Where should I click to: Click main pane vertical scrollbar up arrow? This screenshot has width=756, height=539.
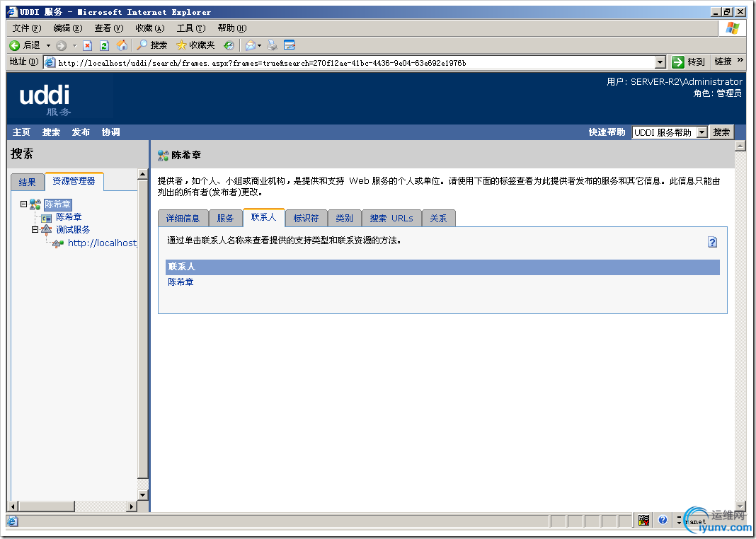coord(740,146)
